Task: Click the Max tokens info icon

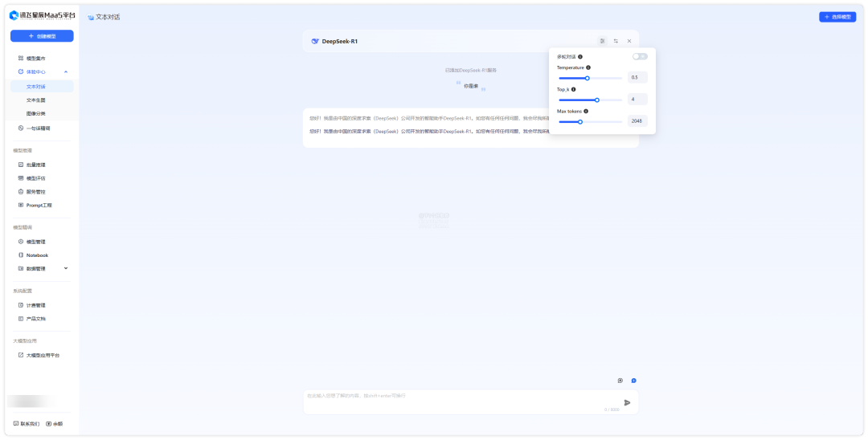Action: pyautogui.click(x=586, y=111)
